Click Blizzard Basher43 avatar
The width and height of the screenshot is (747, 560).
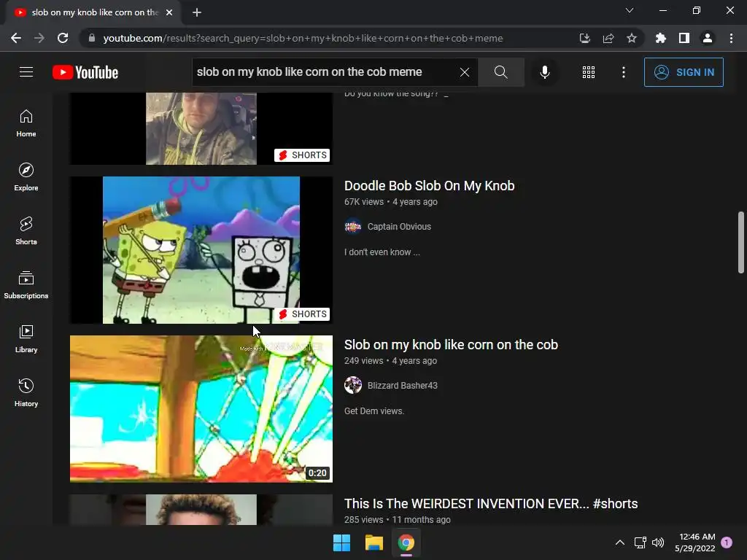coord(353,385)
